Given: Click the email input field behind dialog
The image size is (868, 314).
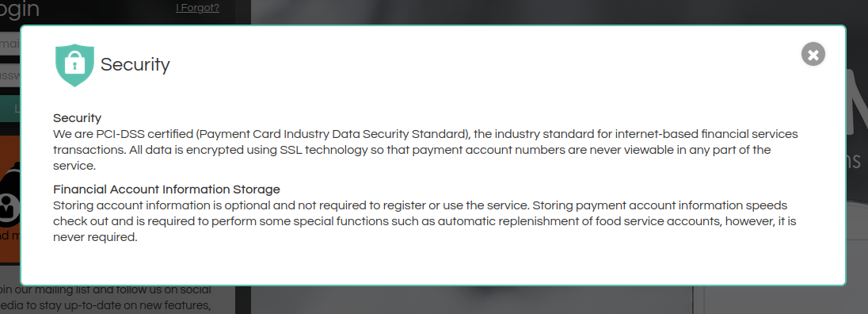Looking at the screenshot, I should tap(10, 44).
